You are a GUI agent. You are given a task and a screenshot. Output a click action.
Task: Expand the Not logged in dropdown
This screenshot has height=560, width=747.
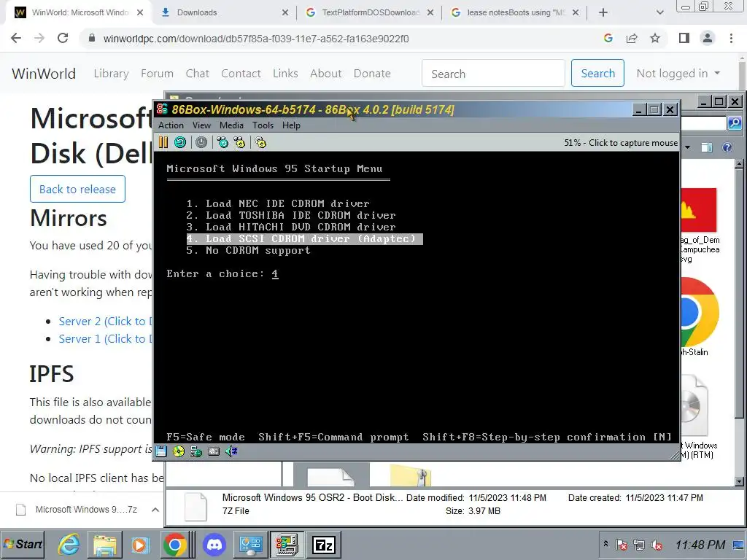[x=678, y=74]
